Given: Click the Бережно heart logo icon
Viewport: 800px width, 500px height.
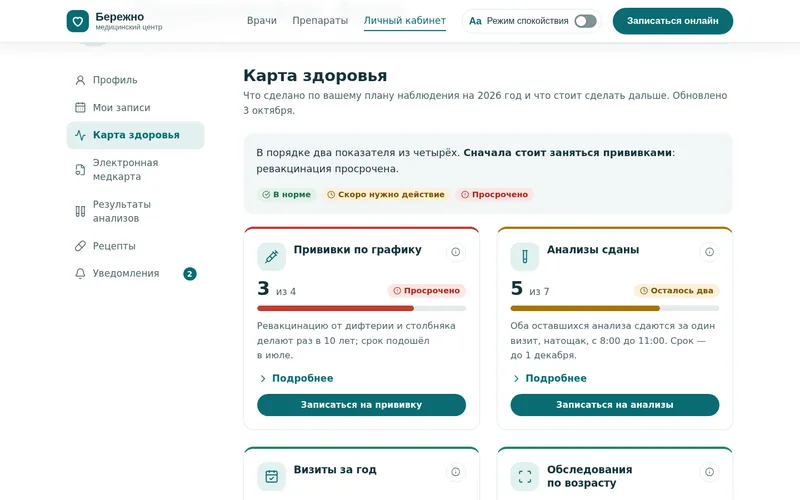Looking at the screenshot, I should (78, 21).
